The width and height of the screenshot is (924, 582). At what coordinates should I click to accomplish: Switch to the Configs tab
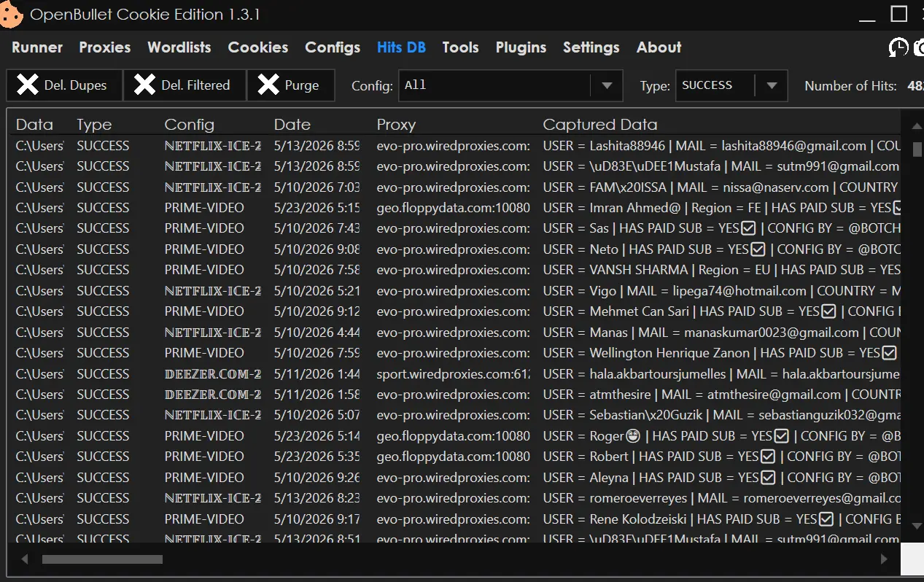333,47
